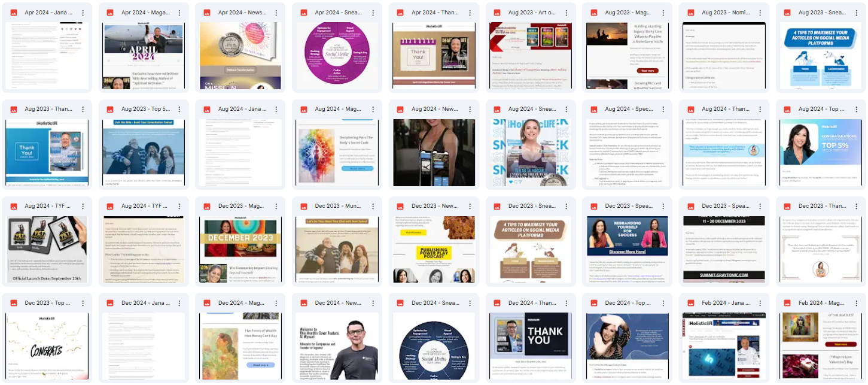Open more options for Dec 2024 - Top file
This screenshot has height=385, width=868.
(663, 304)
